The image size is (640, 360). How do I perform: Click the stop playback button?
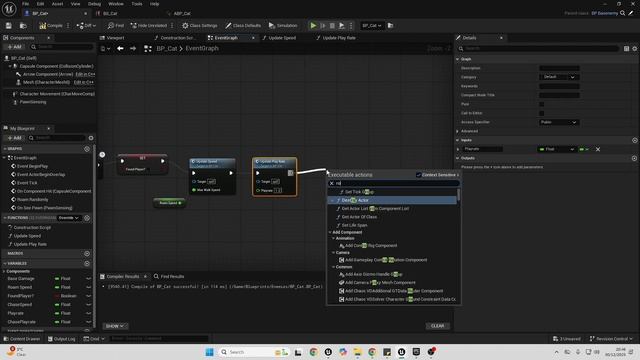(332, 25)
